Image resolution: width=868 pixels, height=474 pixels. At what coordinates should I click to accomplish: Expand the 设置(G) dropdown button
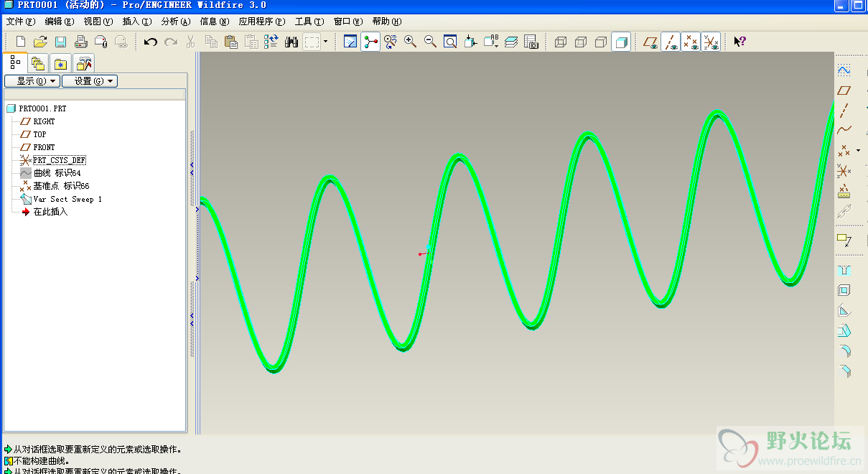tap(90, 81)
